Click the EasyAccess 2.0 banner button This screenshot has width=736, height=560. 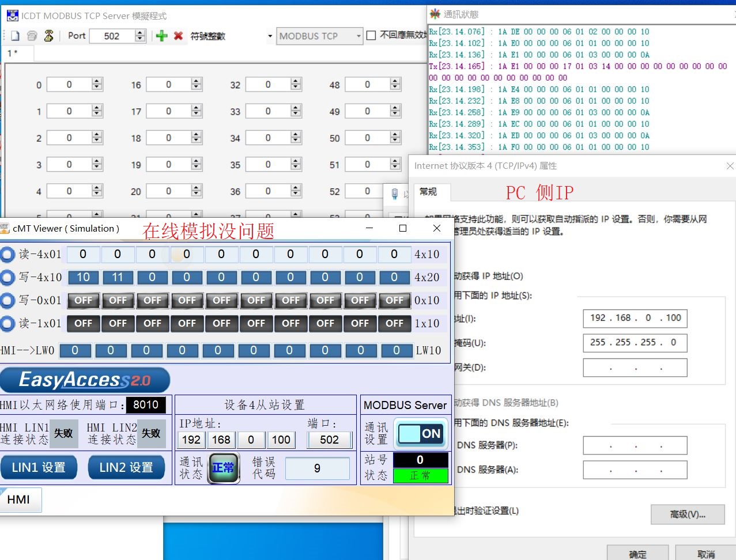pos(85,380)
